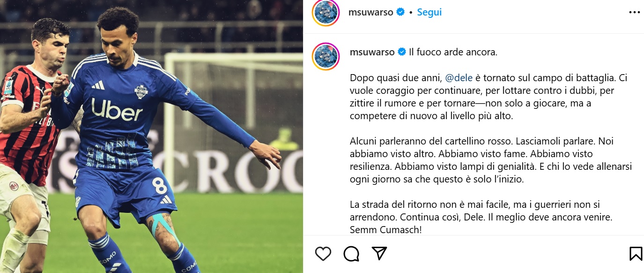Click msuwarso username in the post header
Screen dimensions: 644x273
click(x=370, y=13)
